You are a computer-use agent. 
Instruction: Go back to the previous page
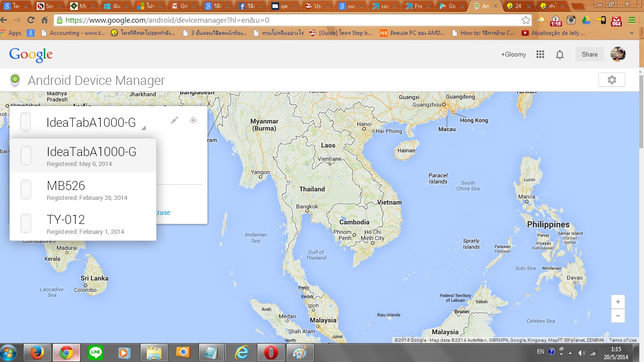5,20
